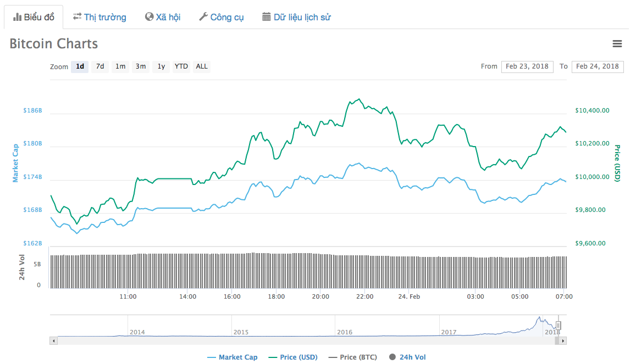Select the YTD zoom range

181,66
